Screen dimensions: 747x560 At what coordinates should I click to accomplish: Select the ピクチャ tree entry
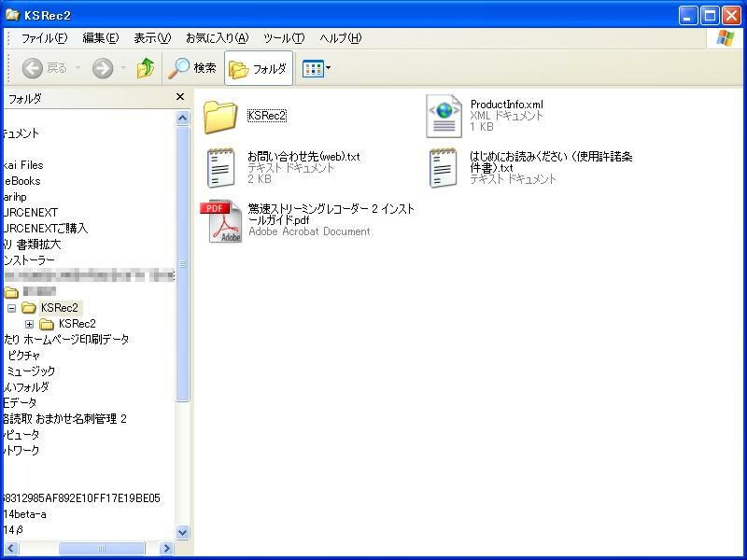pyautogui.click(x=23, y=356)
